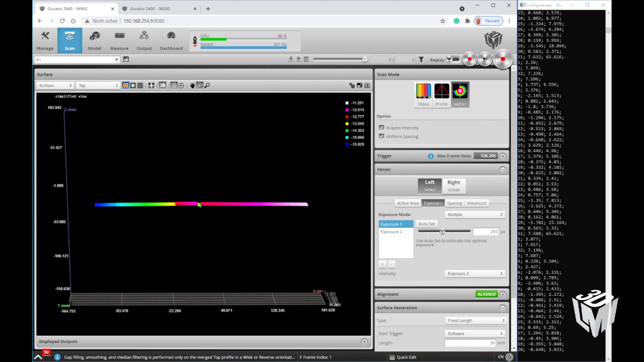The width and height of the screenshot is (644, 362).
Task: Select the uniform gray view icon
Action: point(141,85)
